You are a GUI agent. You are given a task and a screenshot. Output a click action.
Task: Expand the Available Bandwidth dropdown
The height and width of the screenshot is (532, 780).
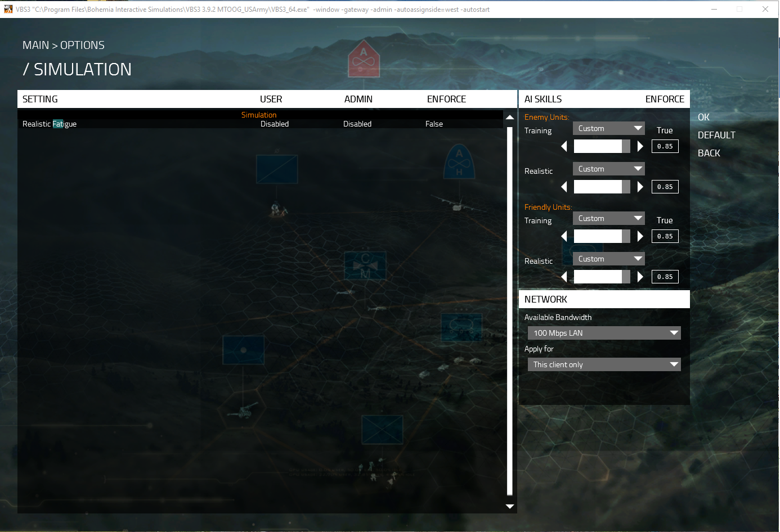click(604, 333)
